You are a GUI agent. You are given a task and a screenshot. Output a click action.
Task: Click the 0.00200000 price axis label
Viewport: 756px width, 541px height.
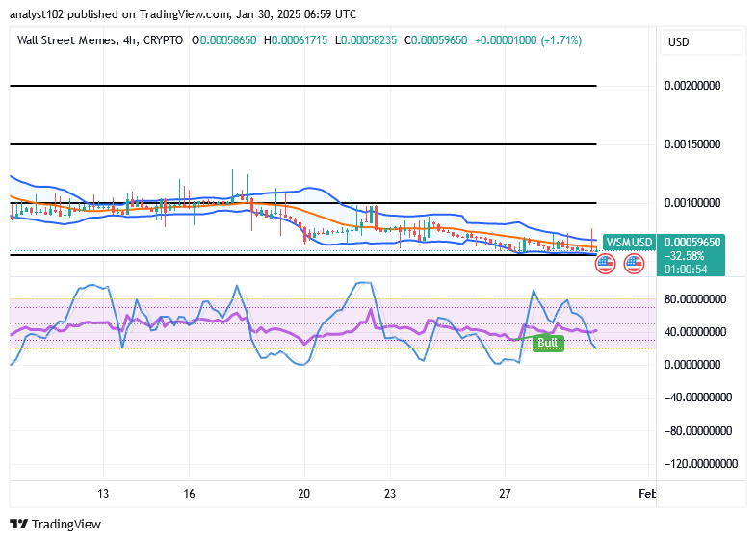click(692, 86)
